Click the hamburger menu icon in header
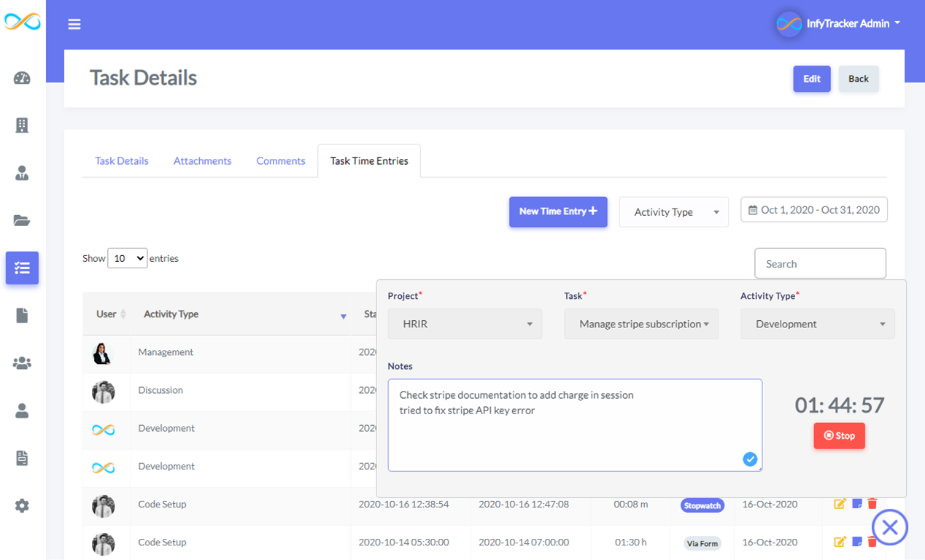Image resolution: width=925 pixels, height=560 pixels. click(74, 23)
